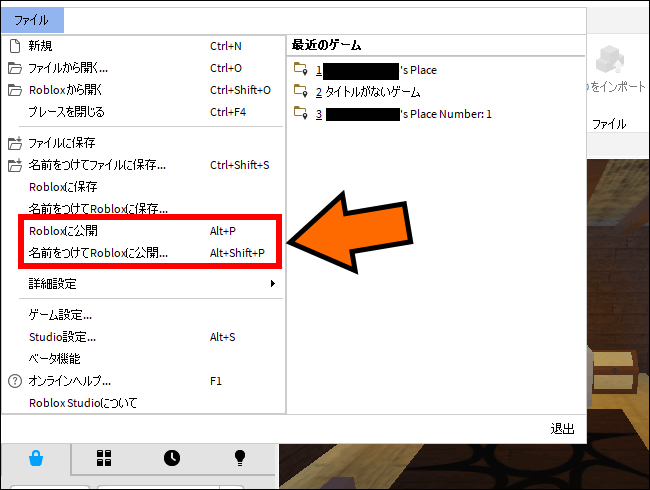Click the Alt+S shortcut text
The image size is (650, 490).
pyautogui.click(x=223, y=337)
